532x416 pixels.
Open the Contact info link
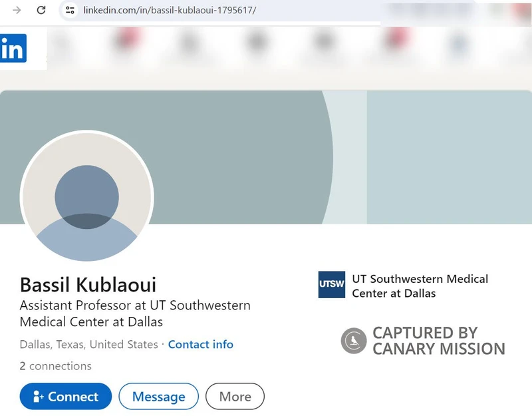point(201,344)
